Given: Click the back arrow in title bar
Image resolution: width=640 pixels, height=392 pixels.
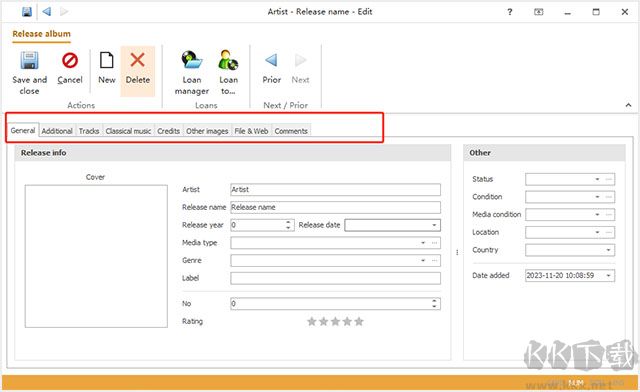Looking at the screenshot, I should (47, 12).
